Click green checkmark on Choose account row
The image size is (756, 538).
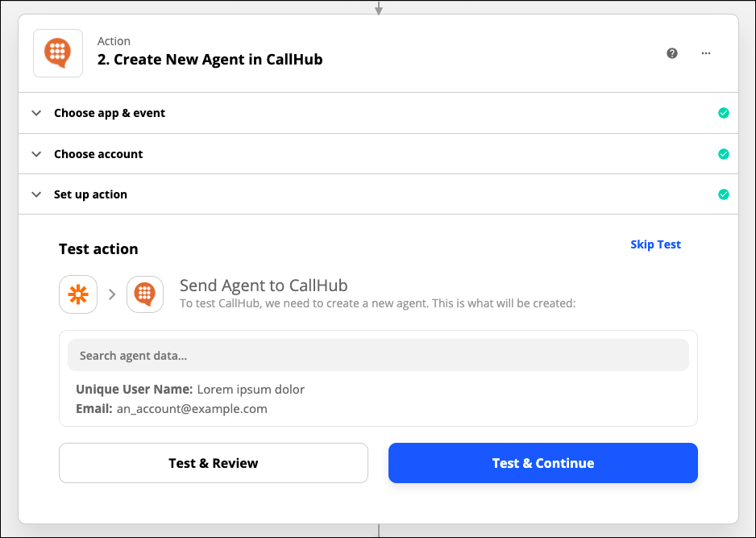723,154
